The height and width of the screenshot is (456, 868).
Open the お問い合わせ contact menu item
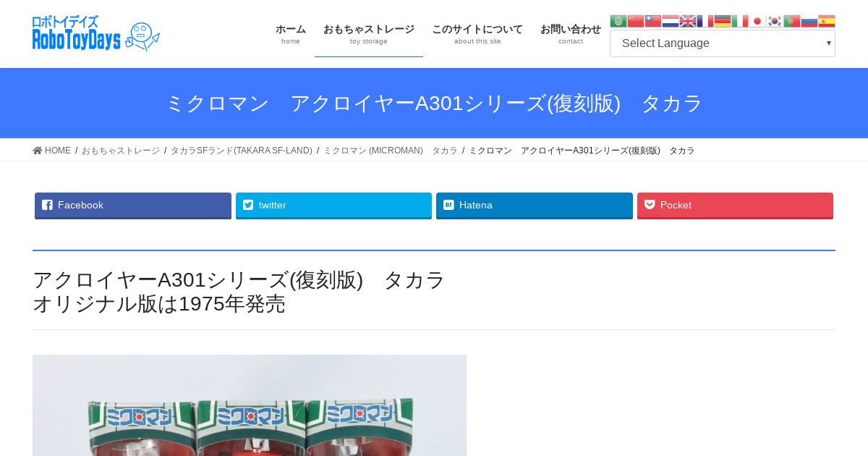[571, 34]
